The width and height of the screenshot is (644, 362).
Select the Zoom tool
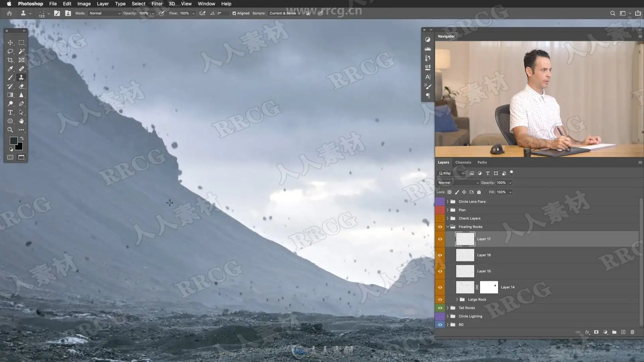click(x=10, y=130)
